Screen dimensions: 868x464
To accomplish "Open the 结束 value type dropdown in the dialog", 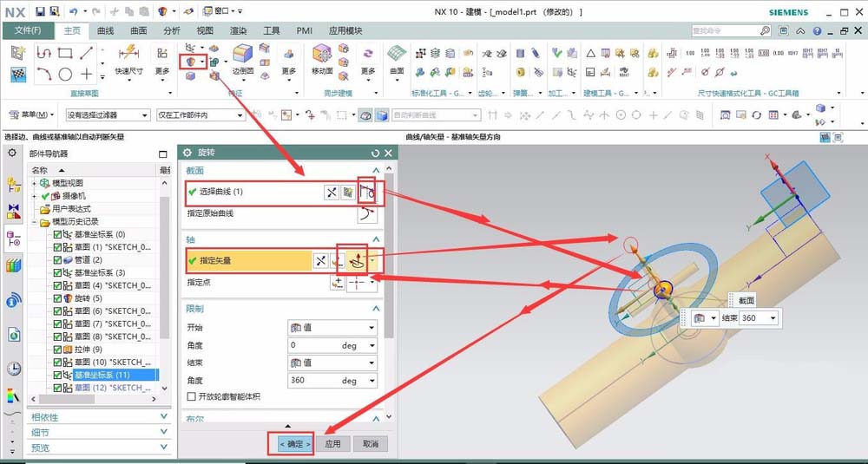I will click(x=332, y=363).
